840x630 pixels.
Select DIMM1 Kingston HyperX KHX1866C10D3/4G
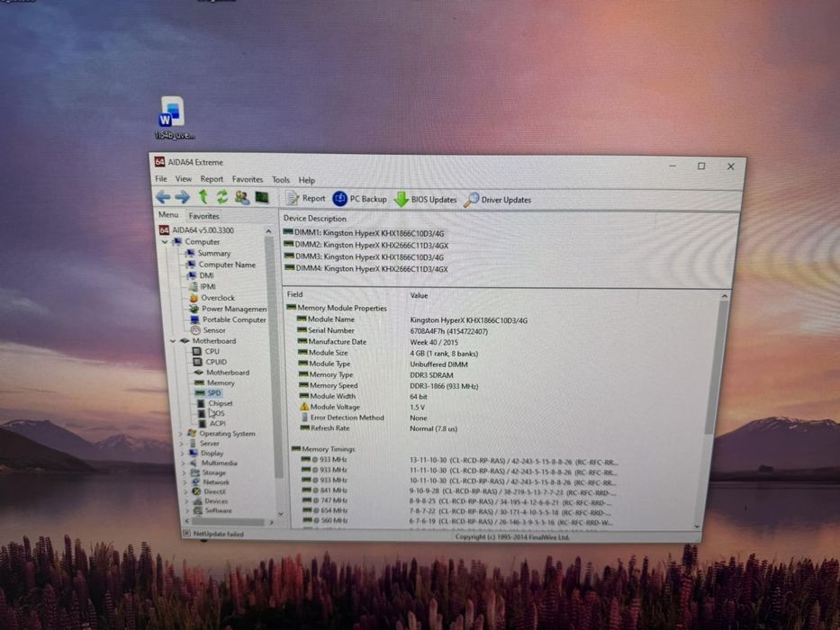point(364,233)
